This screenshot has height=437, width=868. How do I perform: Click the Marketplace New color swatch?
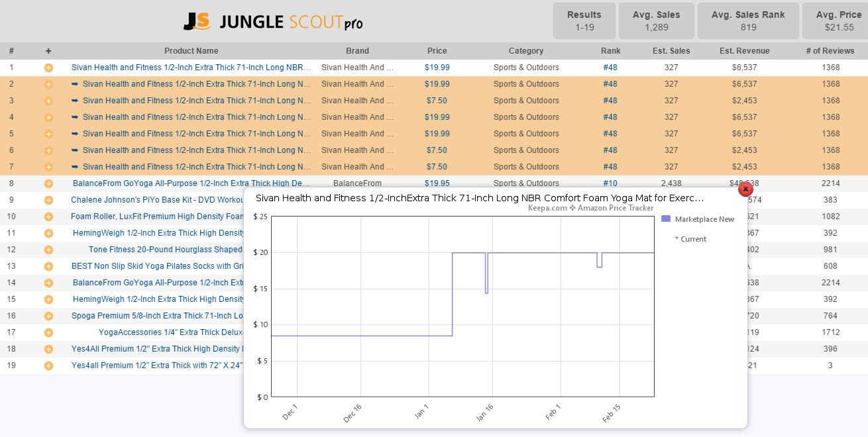tap(666, 219)
